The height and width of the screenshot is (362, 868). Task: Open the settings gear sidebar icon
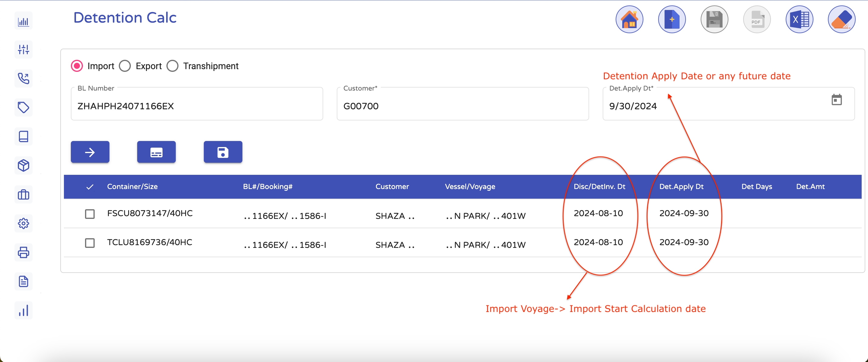[x=23, y=223]
